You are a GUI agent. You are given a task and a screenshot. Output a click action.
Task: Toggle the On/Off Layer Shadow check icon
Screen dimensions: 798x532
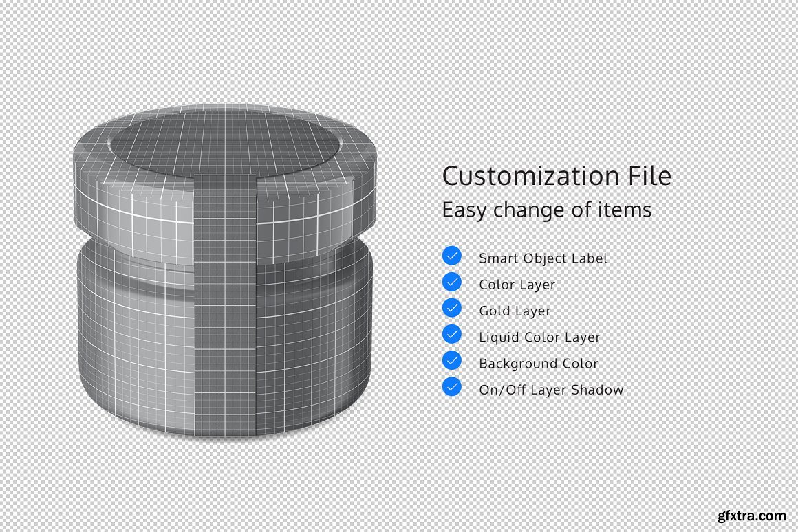[452, 386]
